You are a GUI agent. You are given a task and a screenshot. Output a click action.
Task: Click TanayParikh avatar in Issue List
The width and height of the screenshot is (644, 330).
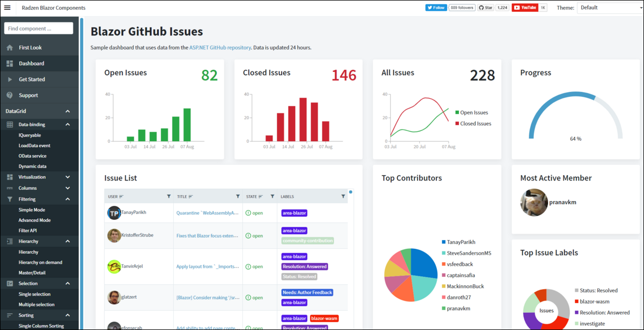click(x=114, y=213)
